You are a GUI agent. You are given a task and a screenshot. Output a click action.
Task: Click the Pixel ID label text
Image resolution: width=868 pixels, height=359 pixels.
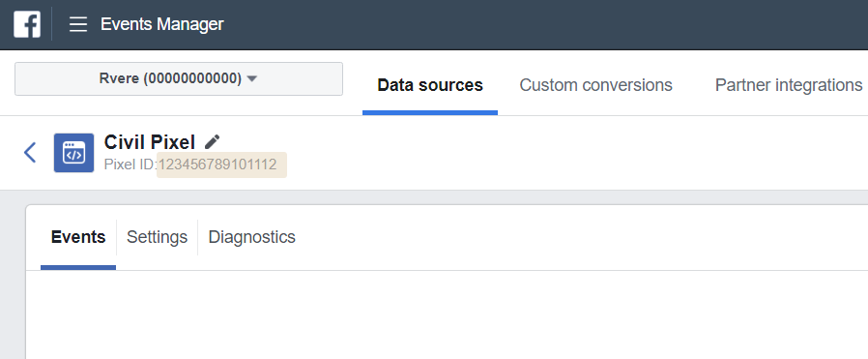tap(130, 165)
